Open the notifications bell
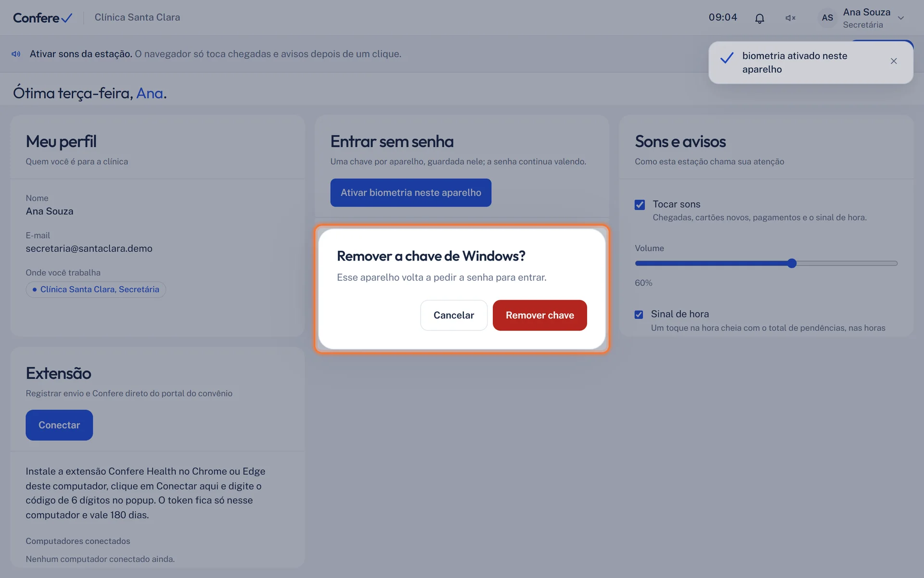This screenshot has width=924, height=578. click(x=759, y=18)
